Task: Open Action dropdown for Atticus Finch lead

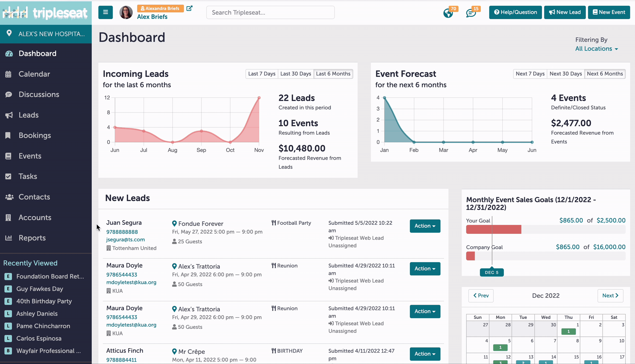Action: 425,354
